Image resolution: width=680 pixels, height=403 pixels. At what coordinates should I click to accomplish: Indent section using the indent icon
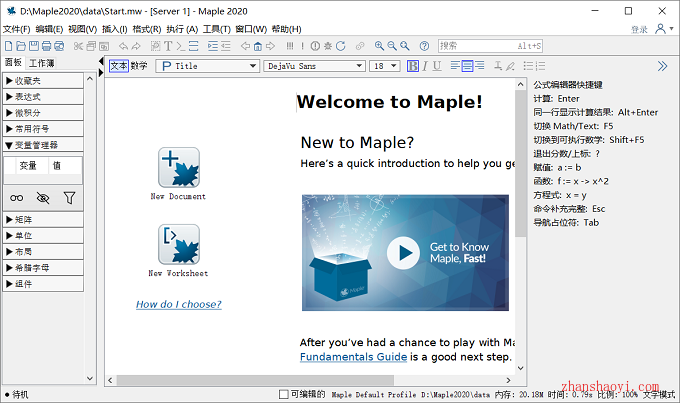212,46
